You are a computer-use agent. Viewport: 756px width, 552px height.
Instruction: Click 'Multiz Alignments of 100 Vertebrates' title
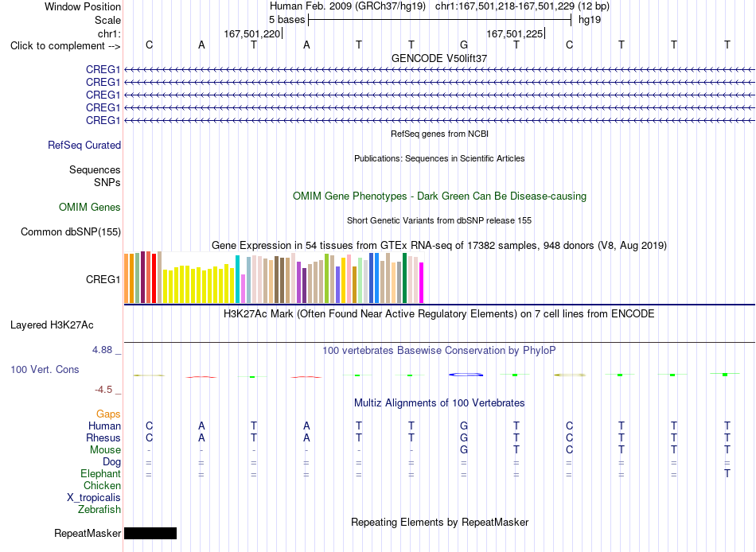click(x=439, y=403)
